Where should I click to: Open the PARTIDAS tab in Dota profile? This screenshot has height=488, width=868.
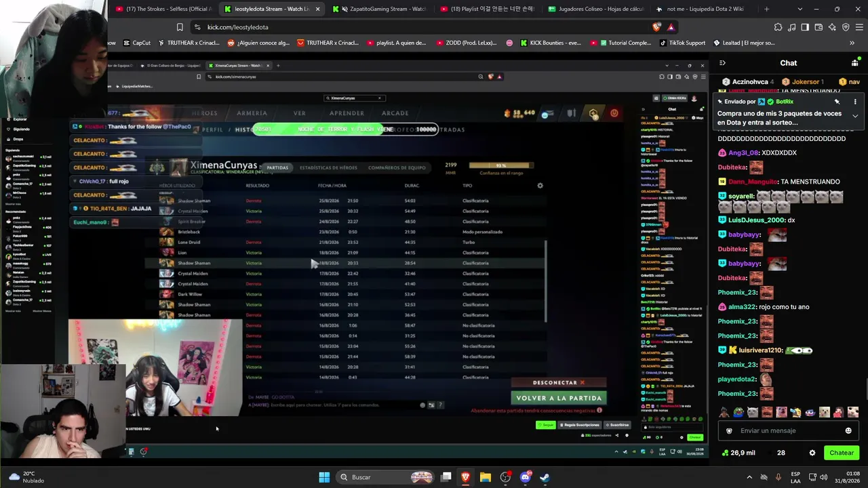pyautogui.click(x=277, y=167)
